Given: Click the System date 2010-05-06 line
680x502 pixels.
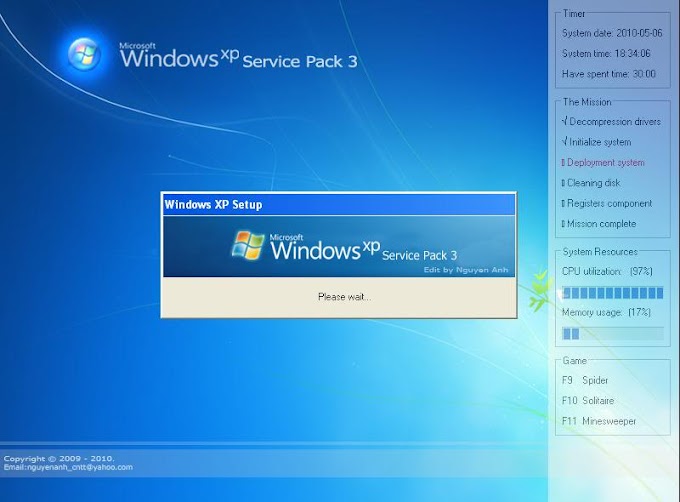Looking at the screenshot, I should tap(612, 33).
